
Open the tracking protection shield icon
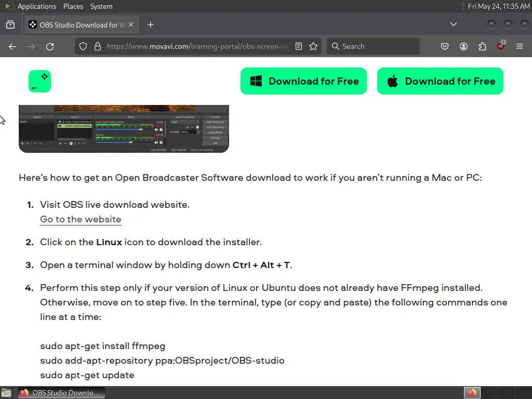tap(83, 46)
